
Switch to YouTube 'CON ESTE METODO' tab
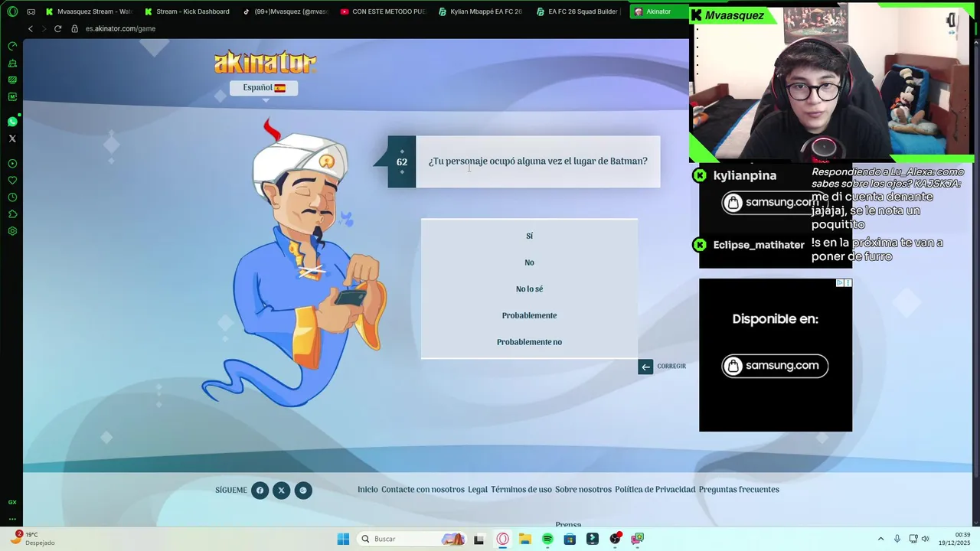coord(383,11)
